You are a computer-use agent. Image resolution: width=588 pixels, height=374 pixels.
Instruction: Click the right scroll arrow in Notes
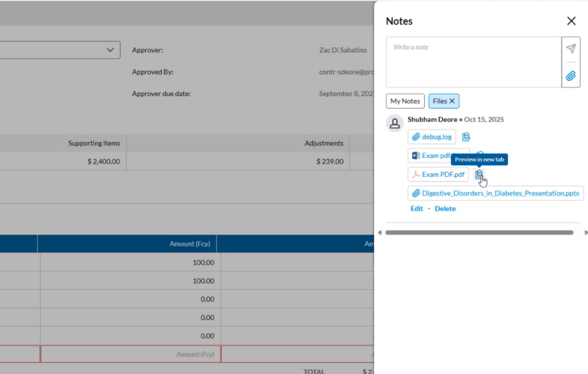tap(586, 233)
